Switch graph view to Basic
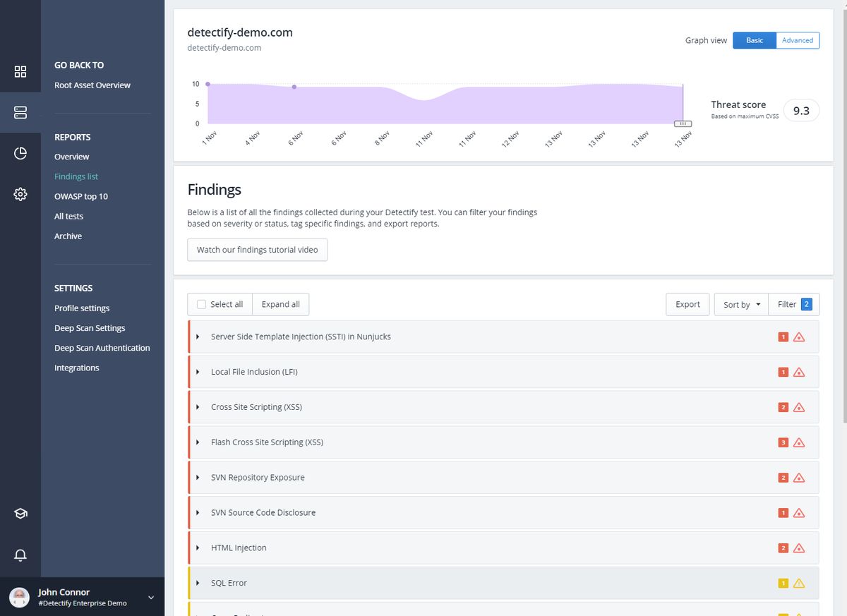Screen dimensions: 847x616 (x=754, y=40)
